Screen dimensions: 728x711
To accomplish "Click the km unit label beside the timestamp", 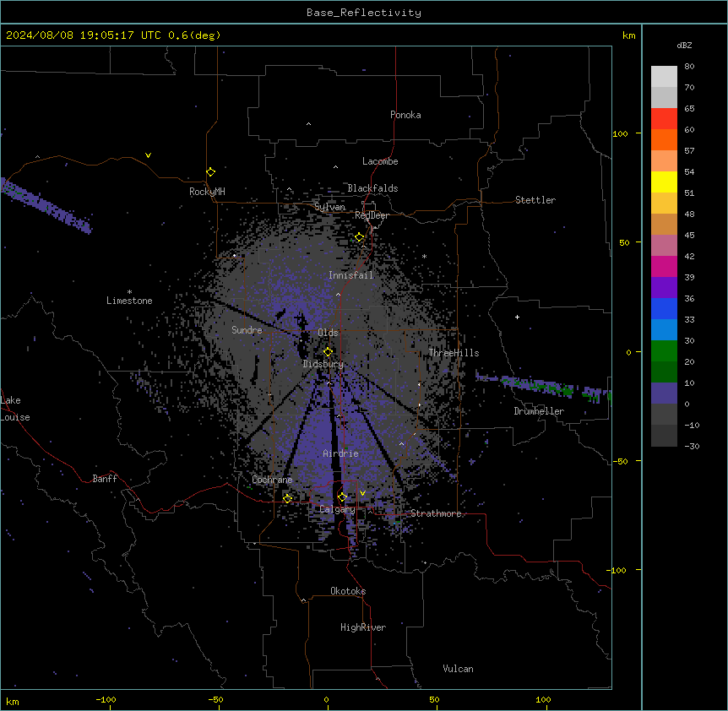I will (x=628, y=35).
